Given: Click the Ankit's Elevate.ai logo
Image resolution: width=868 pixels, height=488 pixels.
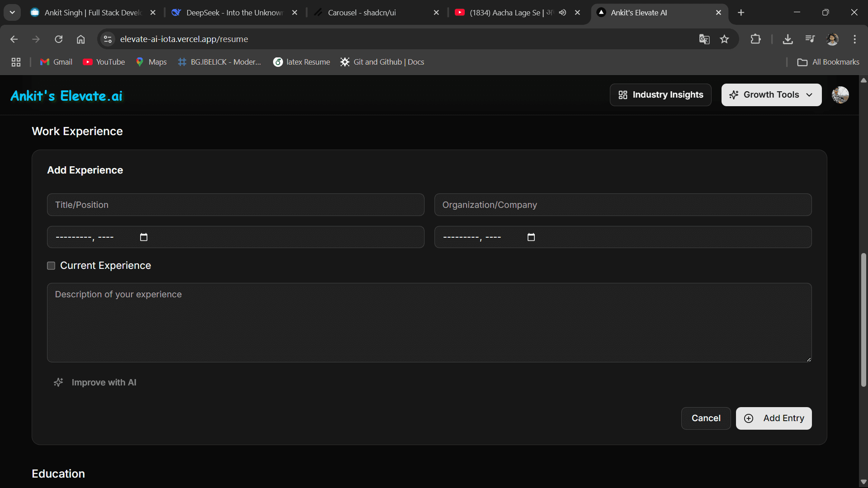Looking at the screenshot, I should click(66, 96).
